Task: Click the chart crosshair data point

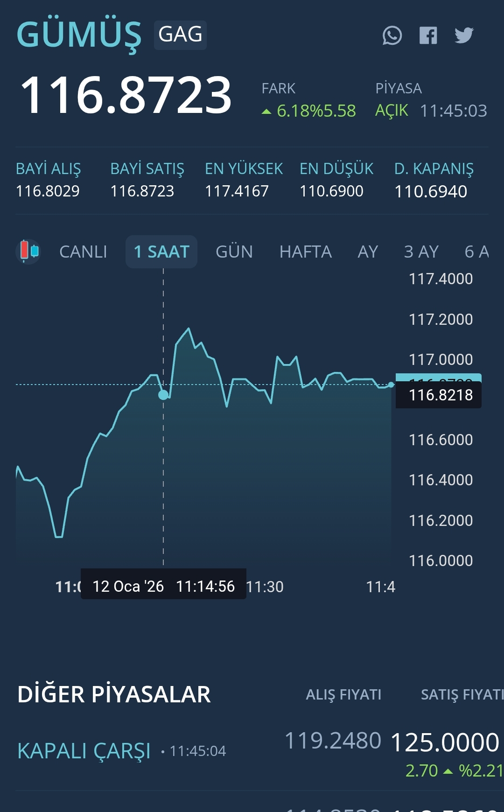Action: pos(163,395)
